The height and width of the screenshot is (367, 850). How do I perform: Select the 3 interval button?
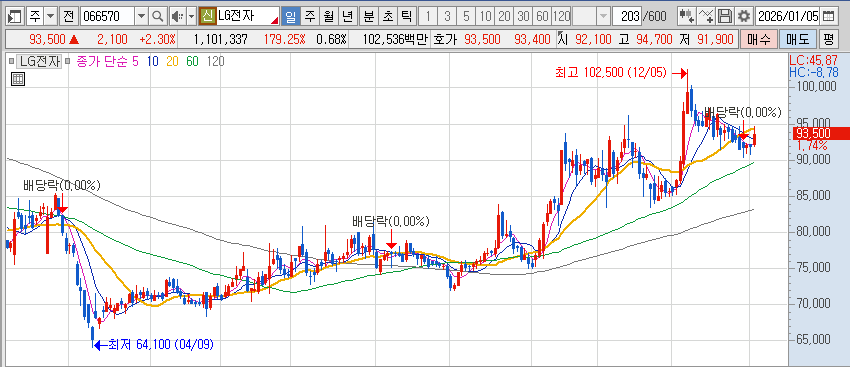coord(447,17)
